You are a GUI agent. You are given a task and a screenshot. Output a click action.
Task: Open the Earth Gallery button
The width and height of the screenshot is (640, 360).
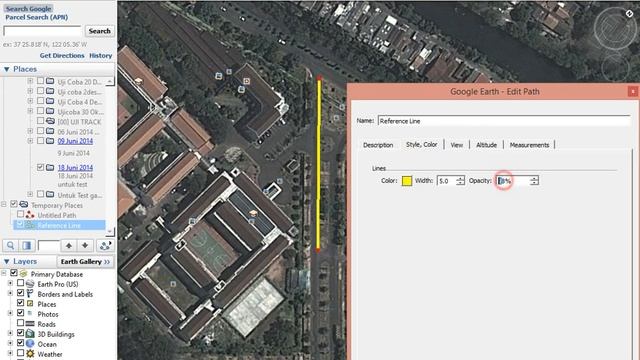click(x=85, y=262)
